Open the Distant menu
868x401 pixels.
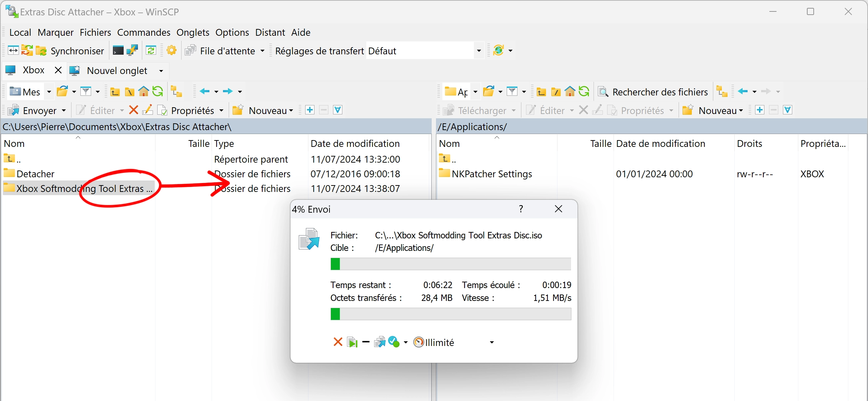tap(270, 32)
